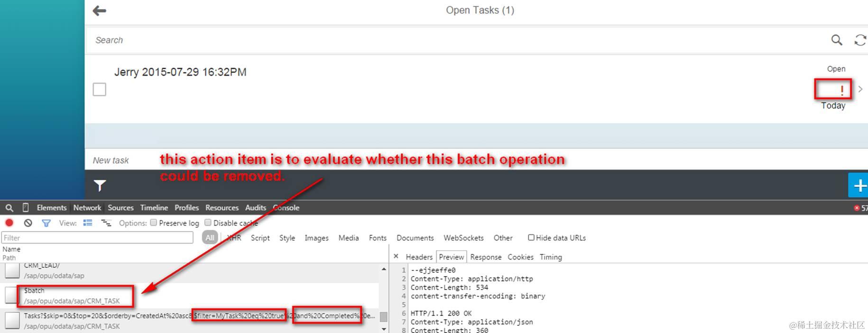
Task: Focus the Search field in task list
Action: pos(455,40)
